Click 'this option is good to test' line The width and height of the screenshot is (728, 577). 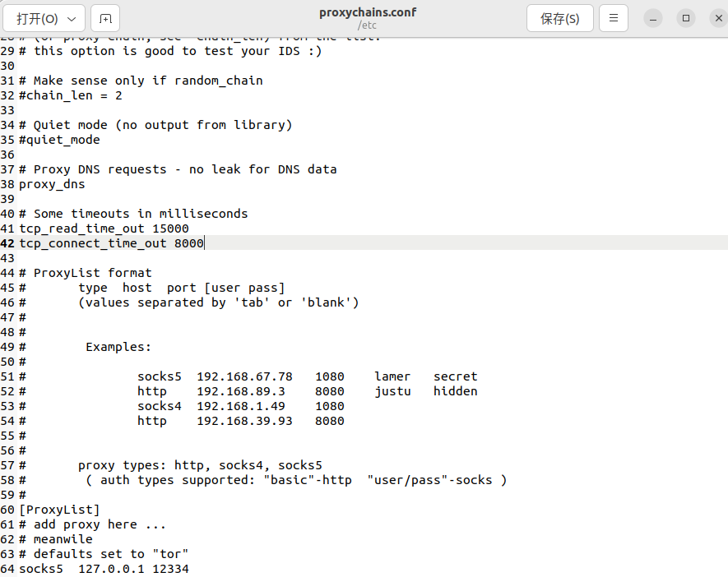(x=170, y=51)
